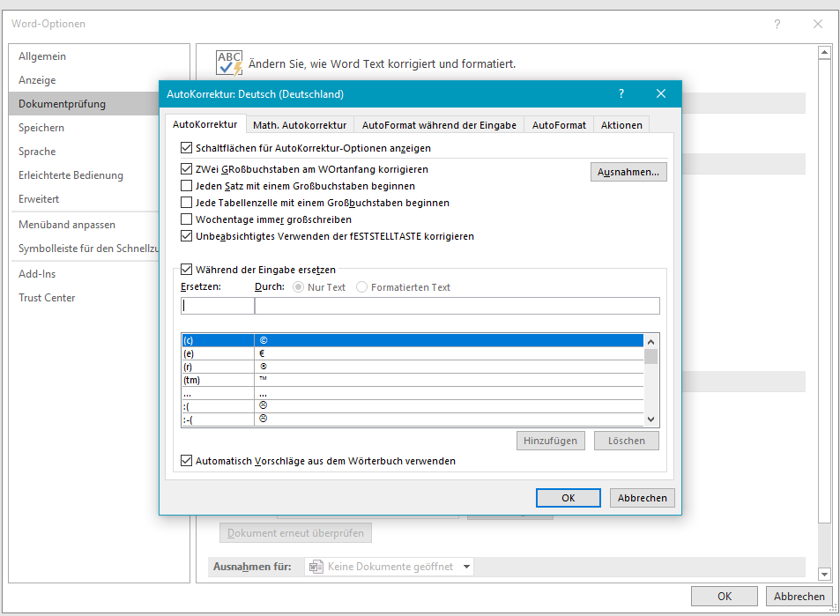Viewport: 840px width, 616px height.
Task: Close the Word-Optionen window
Action: [x=817, y=24]
